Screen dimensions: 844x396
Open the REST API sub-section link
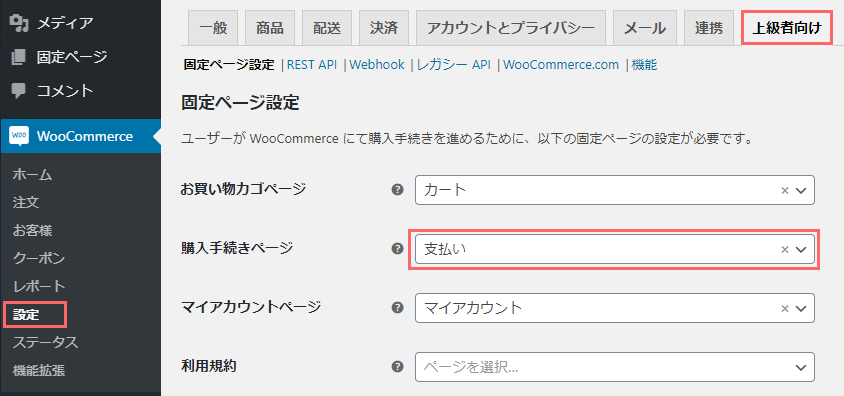312,65
